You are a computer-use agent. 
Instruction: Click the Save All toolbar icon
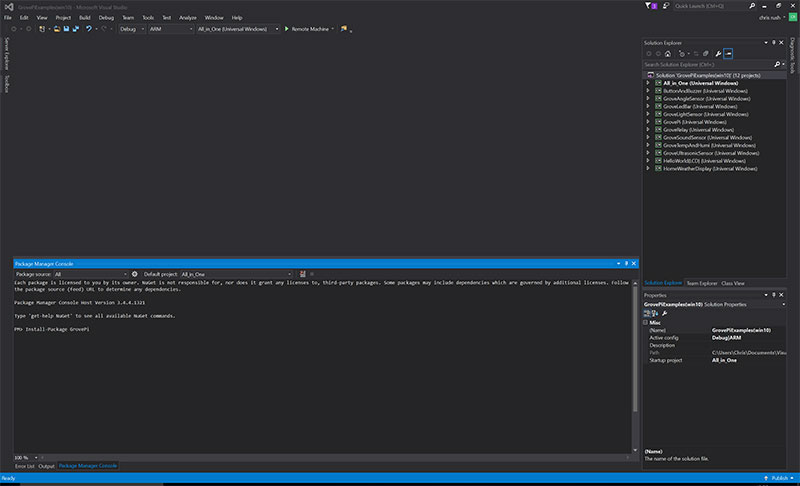(x=75, y=29)
